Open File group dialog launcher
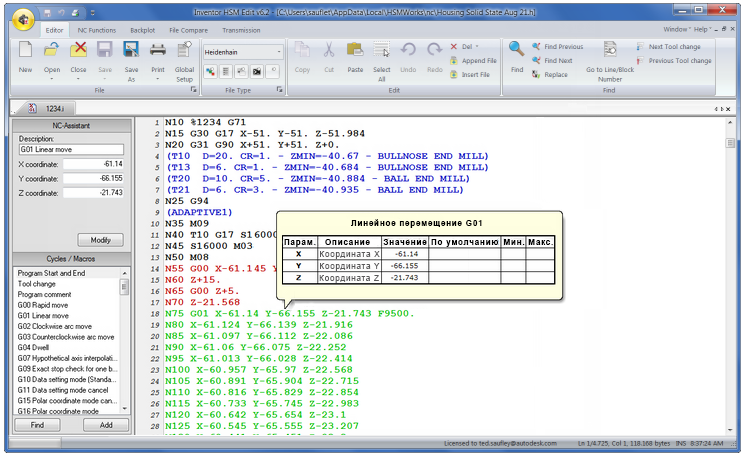Image resolution: width=741 pixels, height=453 pixels. tap(193, 90)
